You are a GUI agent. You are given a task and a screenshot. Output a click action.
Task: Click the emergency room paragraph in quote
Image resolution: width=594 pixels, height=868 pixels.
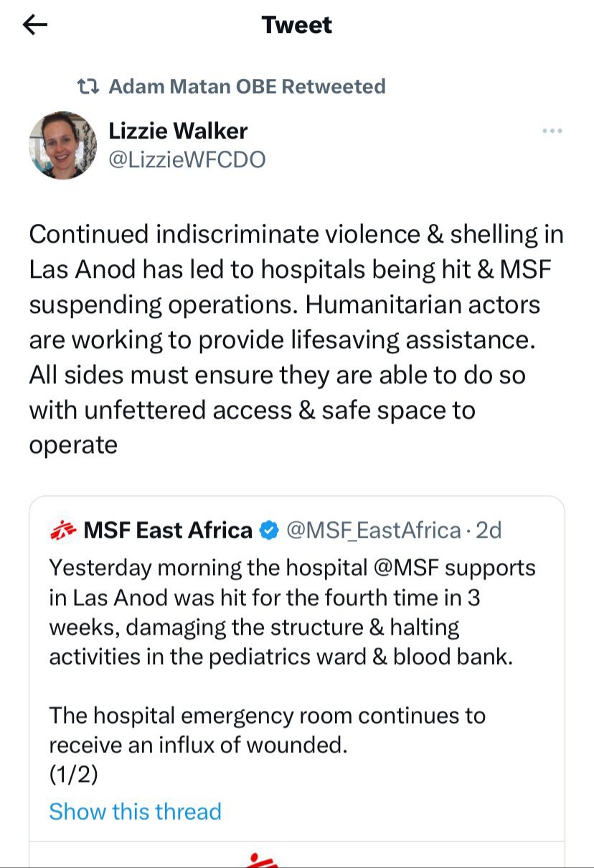click(x=267, y=729)
